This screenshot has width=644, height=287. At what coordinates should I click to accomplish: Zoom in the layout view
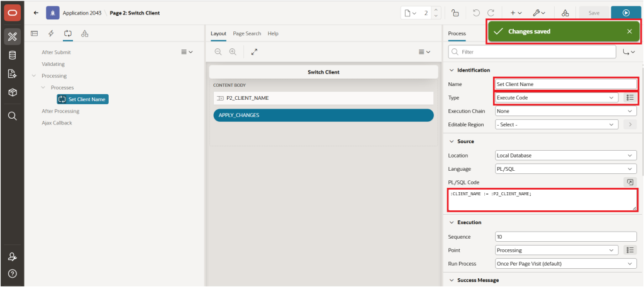[x=233, y=52]
